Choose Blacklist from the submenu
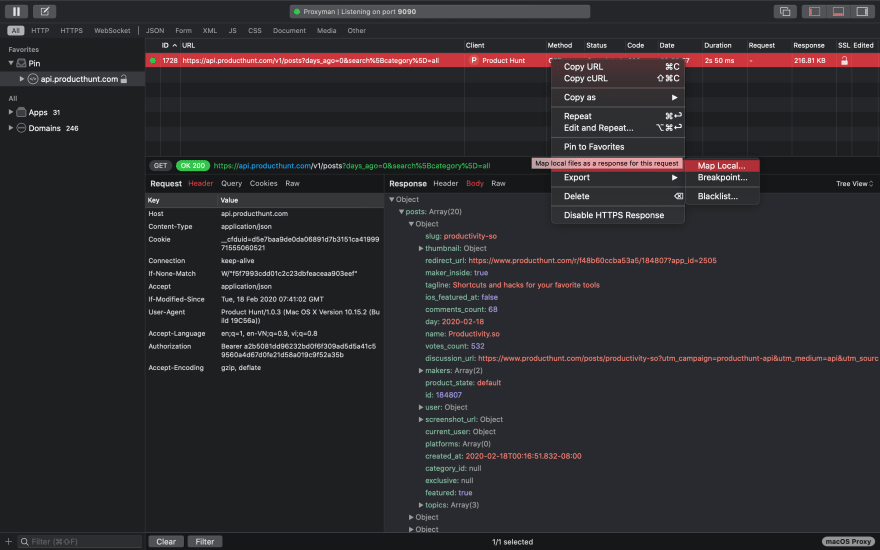The height and width of the screenshot is (550, 880). 722,196
